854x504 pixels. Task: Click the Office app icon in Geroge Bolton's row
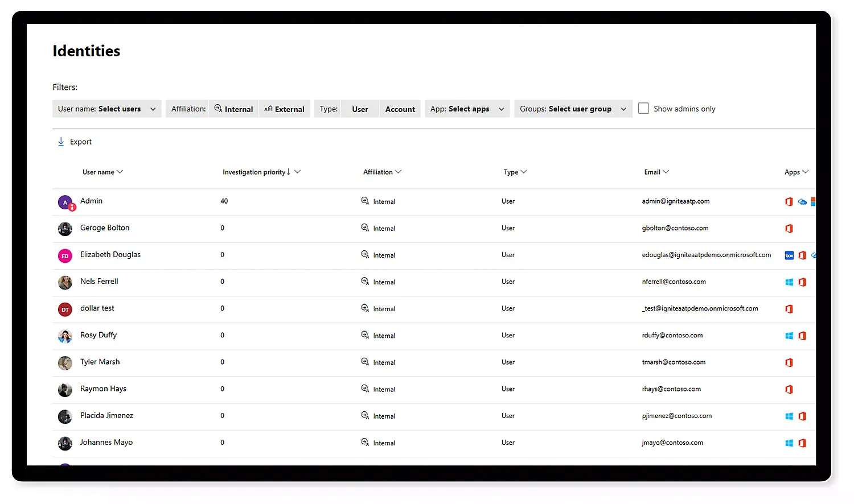(x=789, y=229)
